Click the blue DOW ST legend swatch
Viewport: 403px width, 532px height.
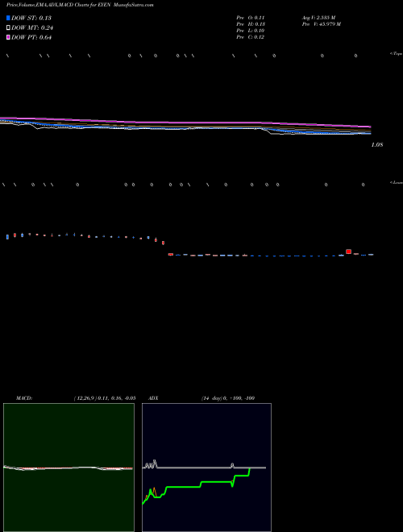click(8, 18)
